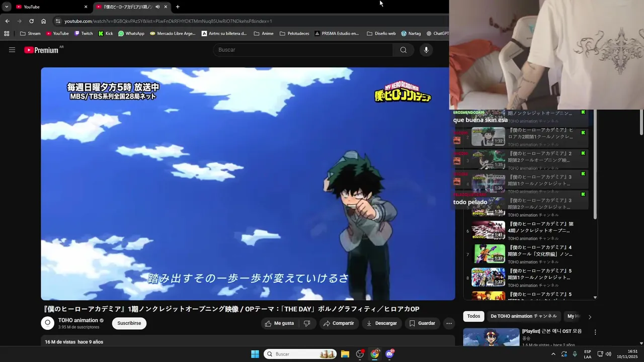The width and height of the screenshot is (644, 362).
Task: Open File Explorer from the taskbar
Action: pos(345,354)
